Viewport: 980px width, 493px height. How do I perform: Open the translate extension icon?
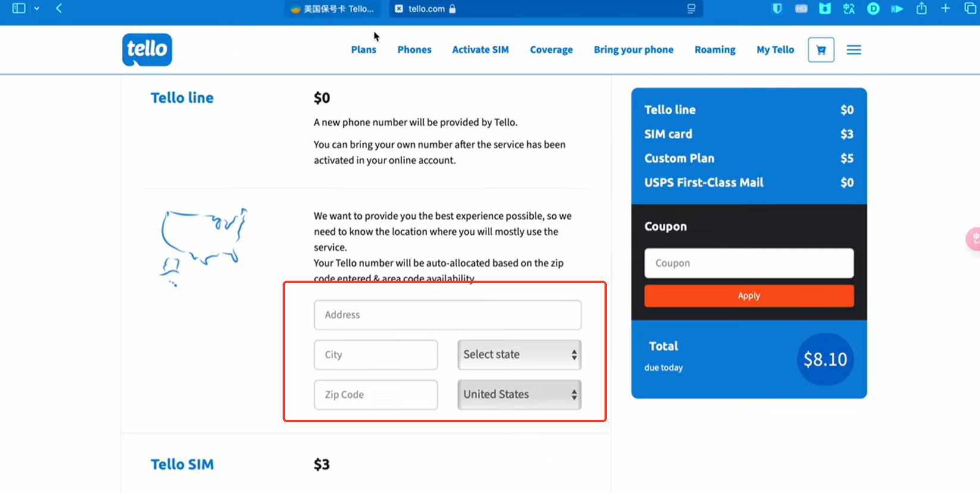click(849, 8)
